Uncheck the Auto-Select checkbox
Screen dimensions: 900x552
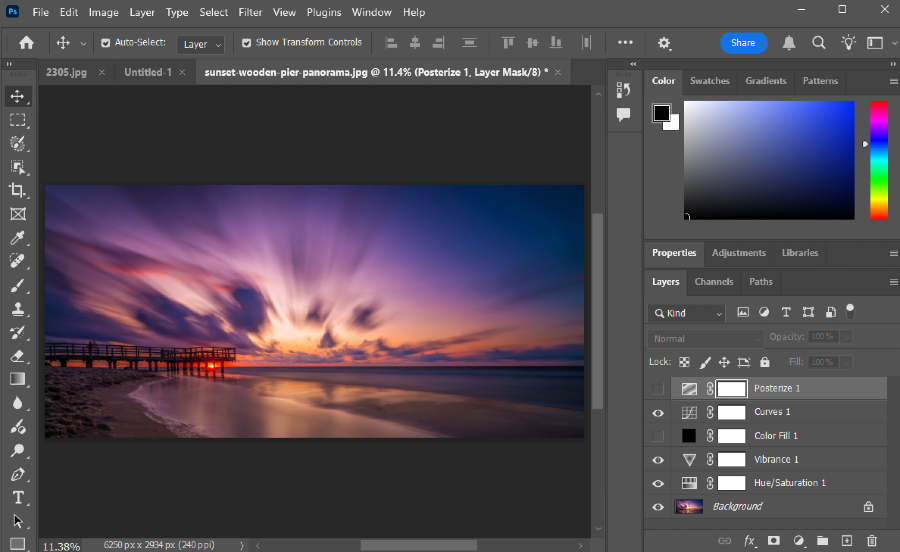[106, 43]
